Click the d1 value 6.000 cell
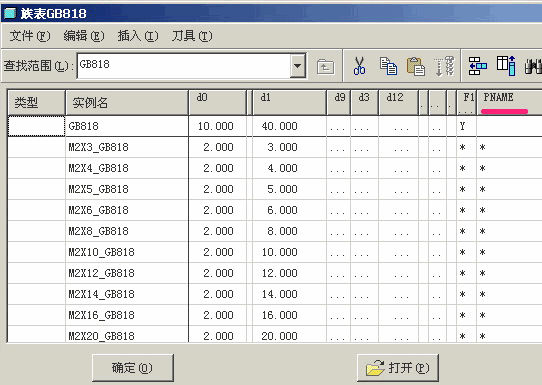 289,210
